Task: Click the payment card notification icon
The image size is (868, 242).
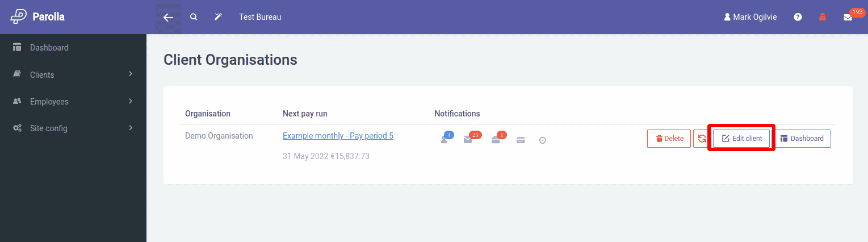Action: 521,140
